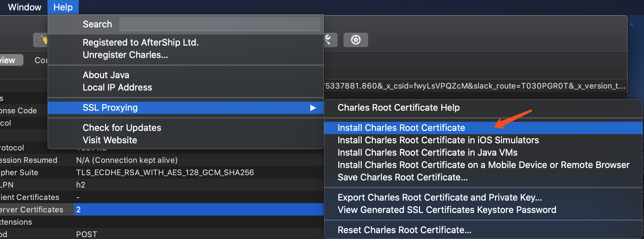Click the broom clear session icon

[x=41, y=40]
